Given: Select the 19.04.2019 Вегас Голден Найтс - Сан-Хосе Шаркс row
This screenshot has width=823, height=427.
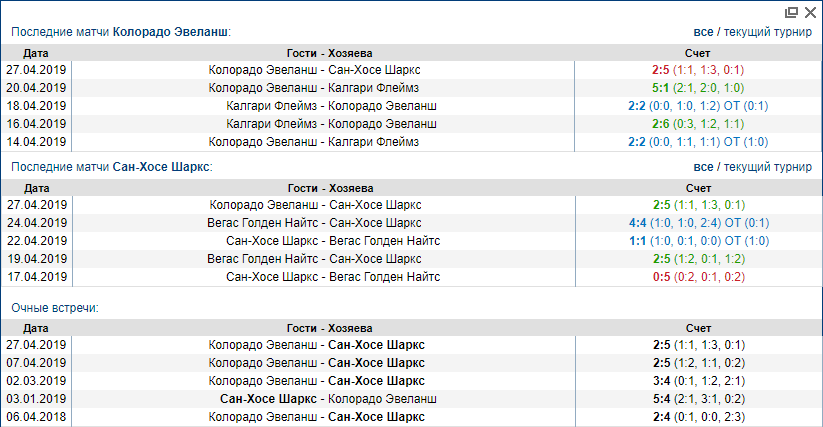Looking at the screenshot, I should [x=315, y=259].
